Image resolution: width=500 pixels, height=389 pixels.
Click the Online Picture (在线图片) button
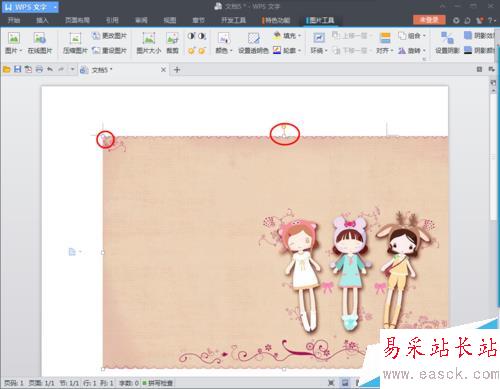[40, 43]
